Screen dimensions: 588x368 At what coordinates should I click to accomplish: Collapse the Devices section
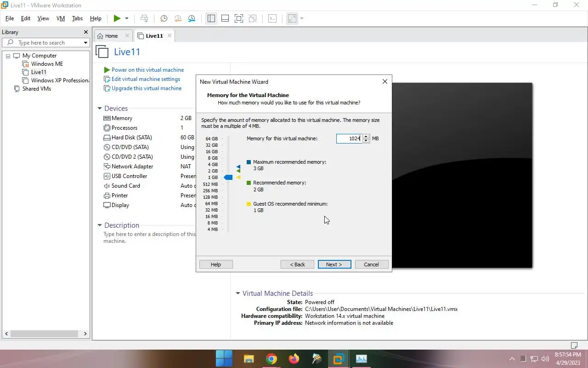(x=100, y=109)
